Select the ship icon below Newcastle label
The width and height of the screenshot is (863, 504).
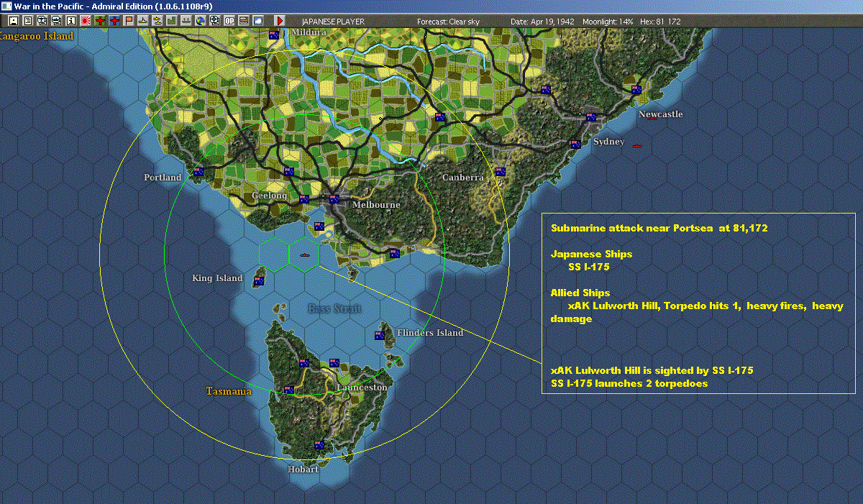(652, 119)
